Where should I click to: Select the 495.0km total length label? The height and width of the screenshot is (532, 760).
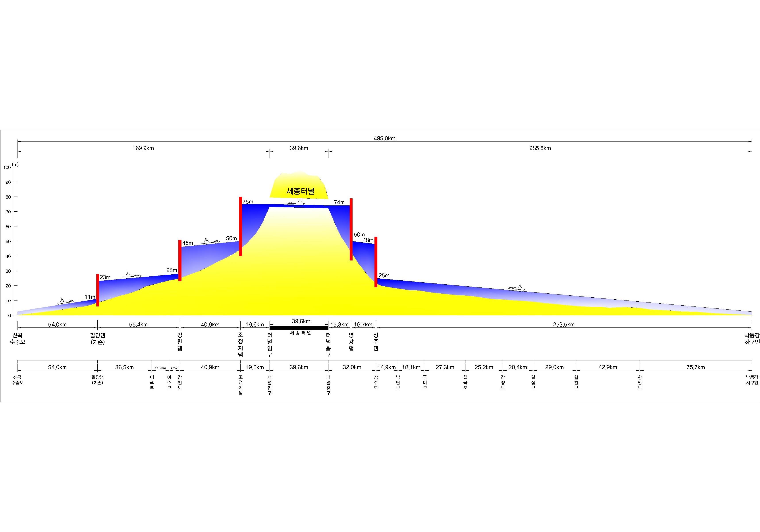click(x=385, y=139)
